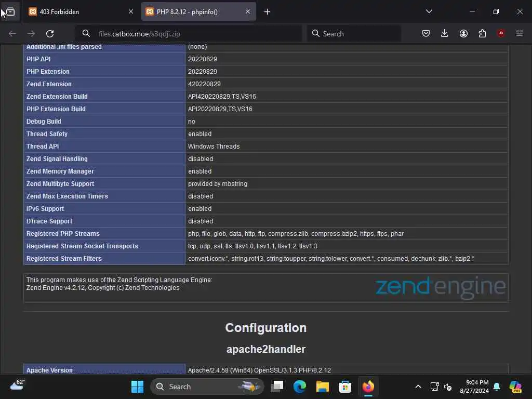The height and width of the screenshot is (399, 532).
Task: Go forward with the forward arrow
Action: (31, 34)
